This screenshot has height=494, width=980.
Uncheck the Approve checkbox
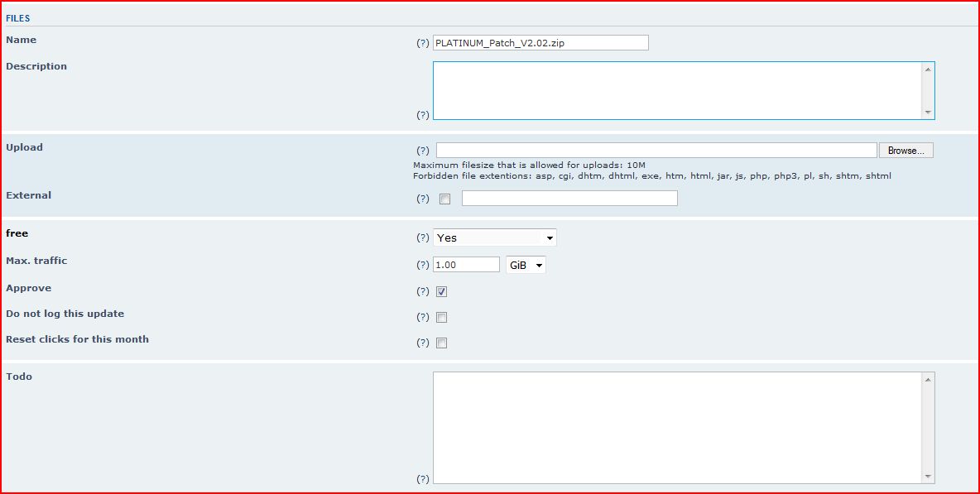442,291
